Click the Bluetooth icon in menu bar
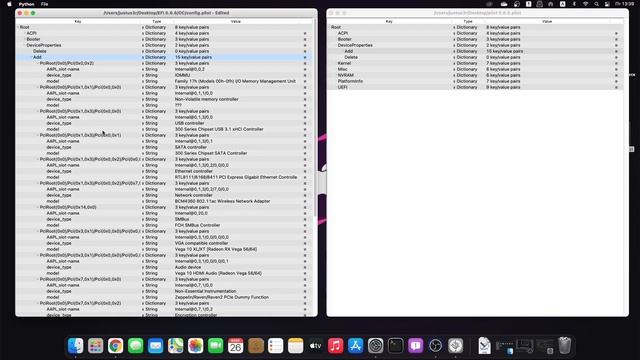 point(574,4)
